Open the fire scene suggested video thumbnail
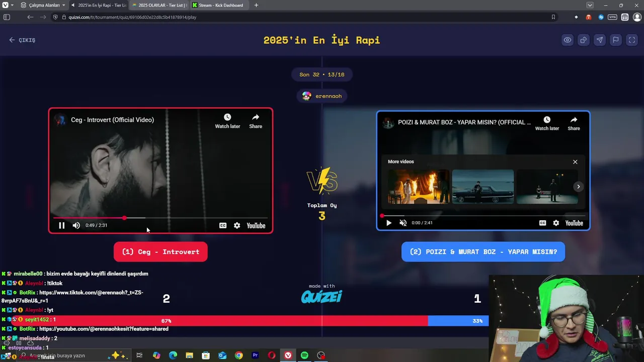This screenshot has width=644, height=362. (419, 187)
